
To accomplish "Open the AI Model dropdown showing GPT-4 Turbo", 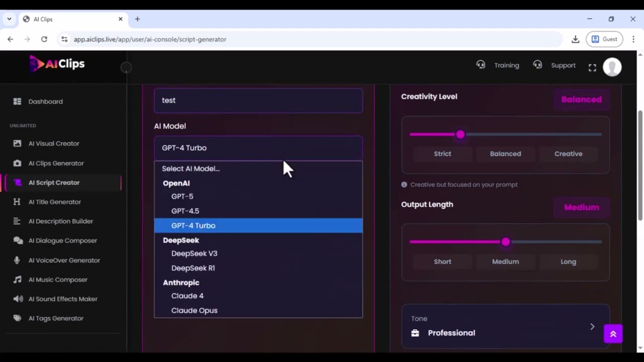I will [258, 148].
